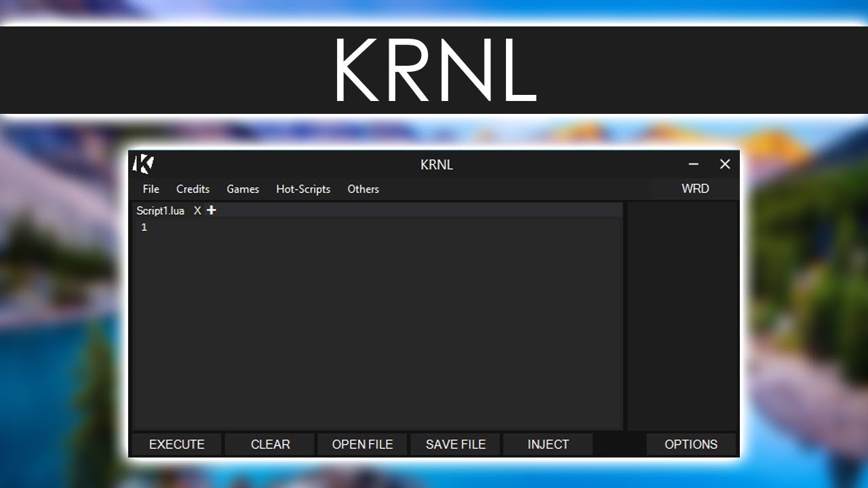The height and width of the screenshot is (488, 868).
Task: Click the KRNL window title text
Action: tap(437, 165)
